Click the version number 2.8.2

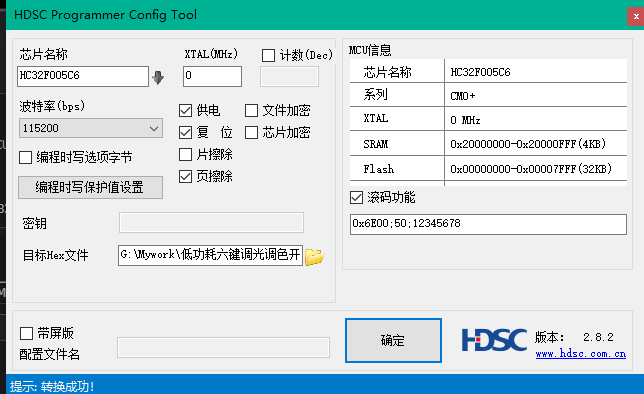[598, 337]
